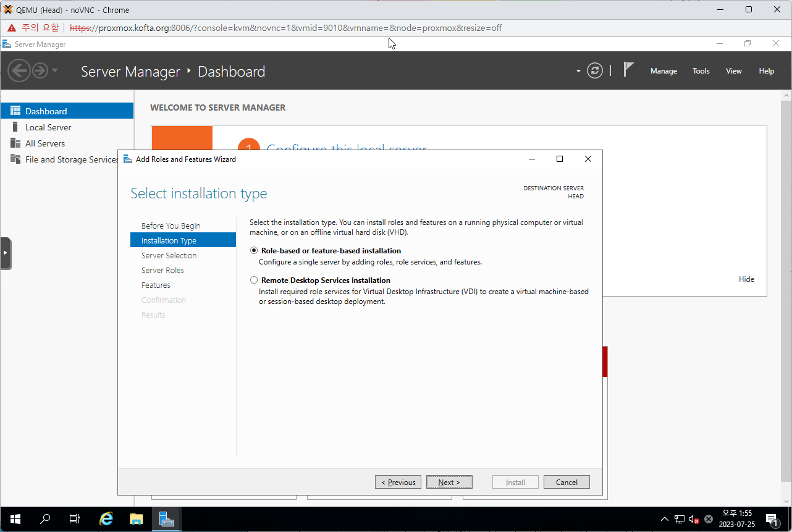The width and height of the screenshot is (792, 532).
Task: Click the Windows Start button
Action: (x=15, y=519)
